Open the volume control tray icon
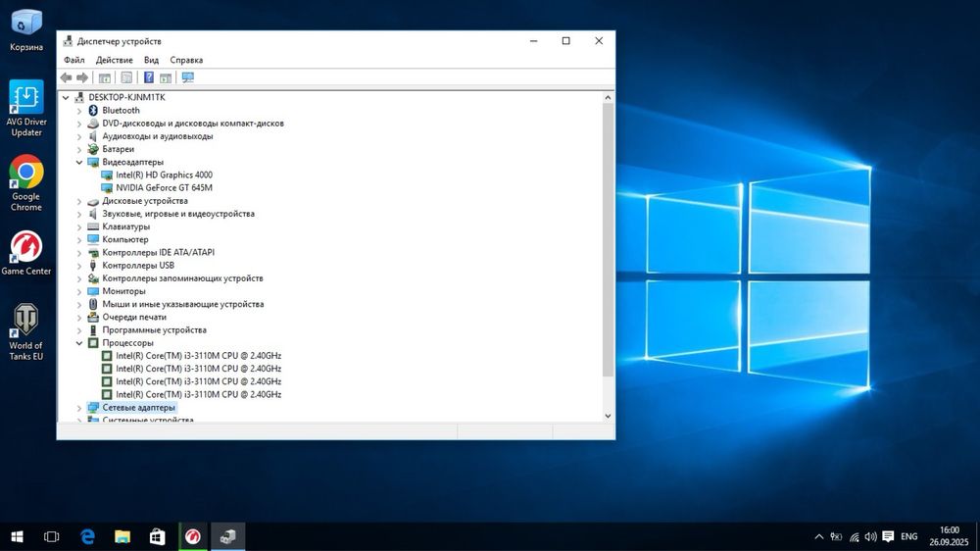The height and width of the screenshot is (551, 980). pos(870,536)
